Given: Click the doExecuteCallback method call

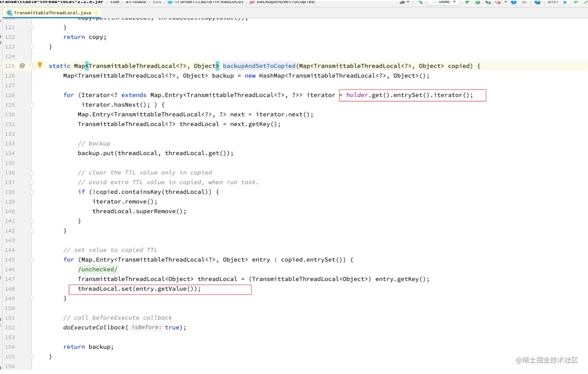Looking at the screenshot, I should tap(94, 328).
